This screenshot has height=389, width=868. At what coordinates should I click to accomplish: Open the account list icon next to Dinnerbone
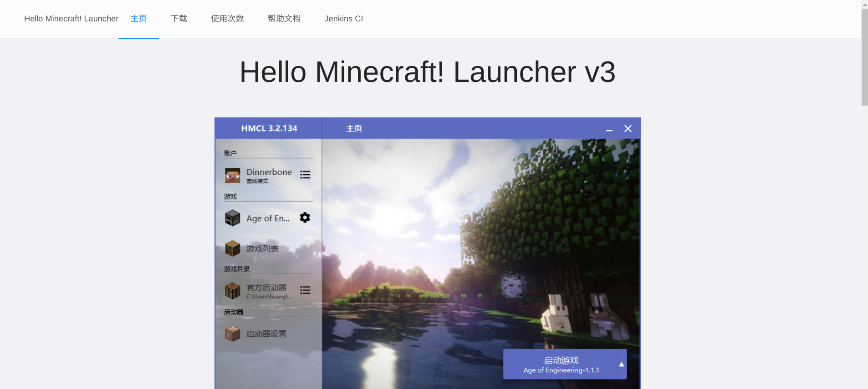point(305,175)
